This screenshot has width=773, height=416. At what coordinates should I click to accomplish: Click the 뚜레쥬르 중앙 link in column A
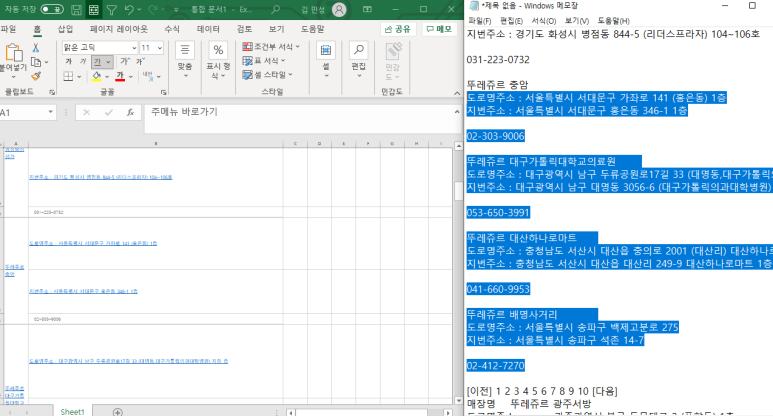[14, 270]
